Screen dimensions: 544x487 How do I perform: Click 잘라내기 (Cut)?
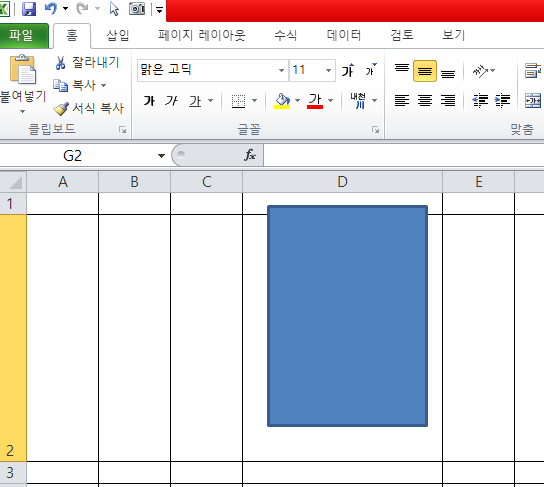87,63
